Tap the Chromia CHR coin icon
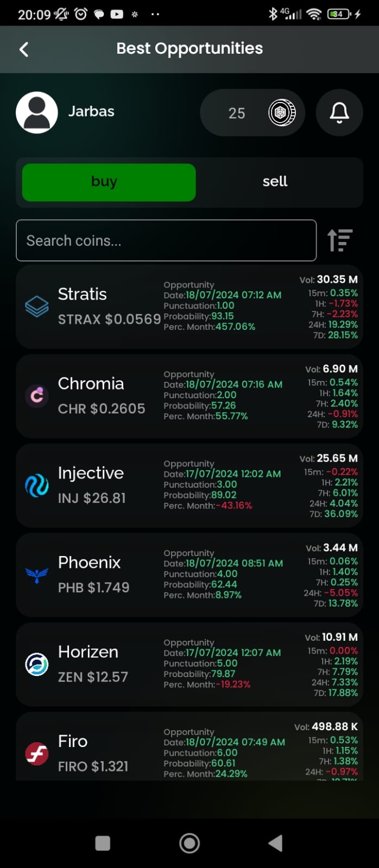The image size is (379, 868). point(36,396)
